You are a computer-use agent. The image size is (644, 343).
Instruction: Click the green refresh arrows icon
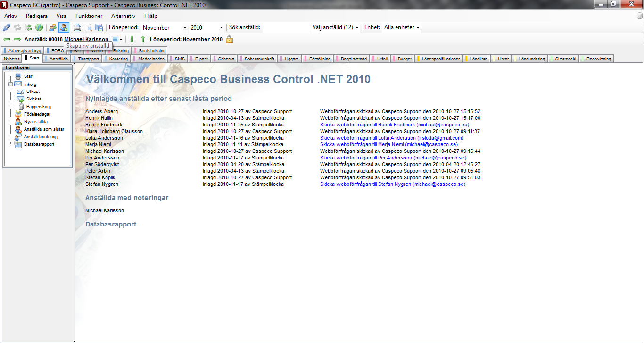28,27
